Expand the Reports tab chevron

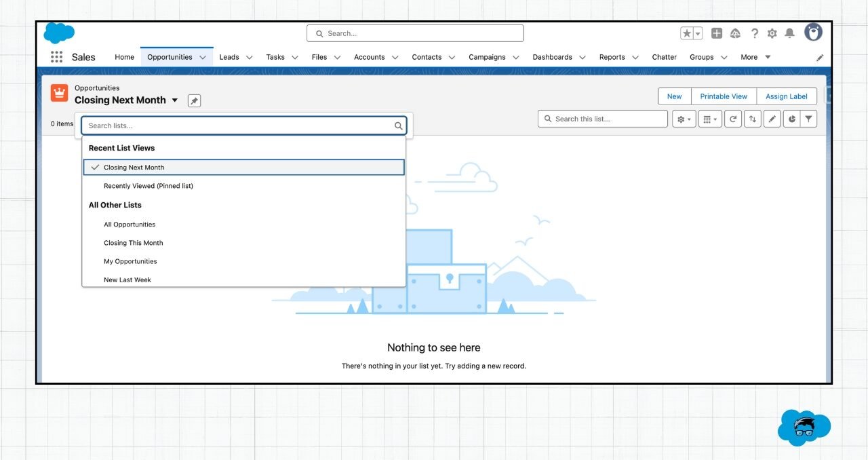pos(635,58)
